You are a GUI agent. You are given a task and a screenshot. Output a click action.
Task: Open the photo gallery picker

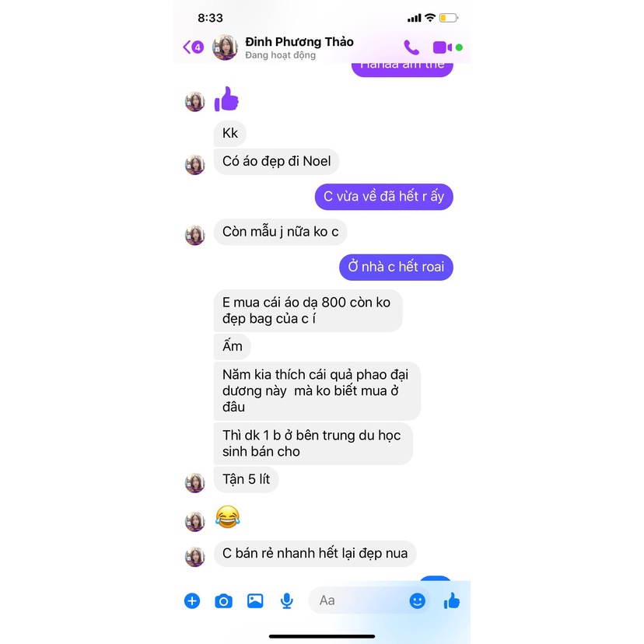click(255, 601)
